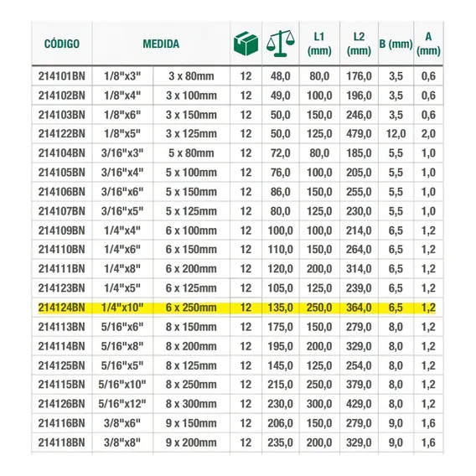
Task: Click the 1/8"x5" measure cell
Action: click(x=122, y=133)
